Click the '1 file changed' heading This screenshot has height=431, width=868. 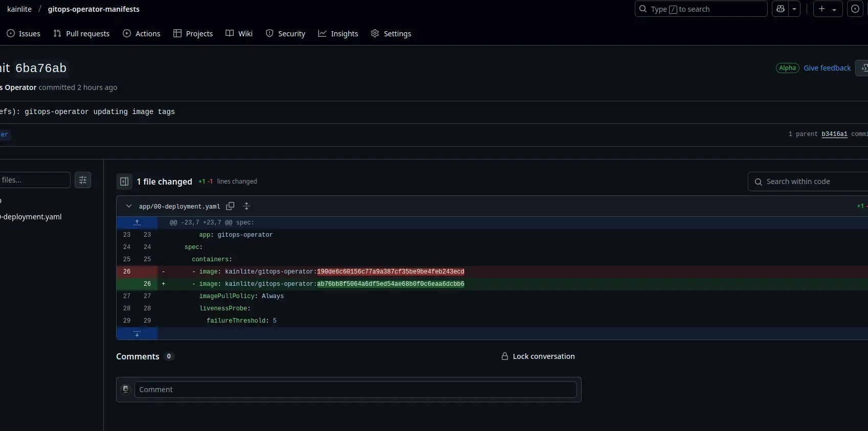[x=164, y=182]
